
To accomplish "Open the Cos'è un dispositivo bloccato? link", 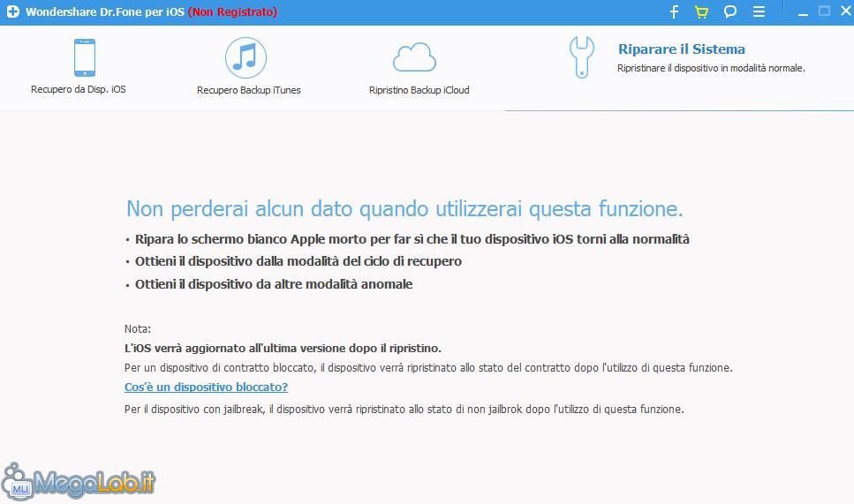I will tap(206, 387).
